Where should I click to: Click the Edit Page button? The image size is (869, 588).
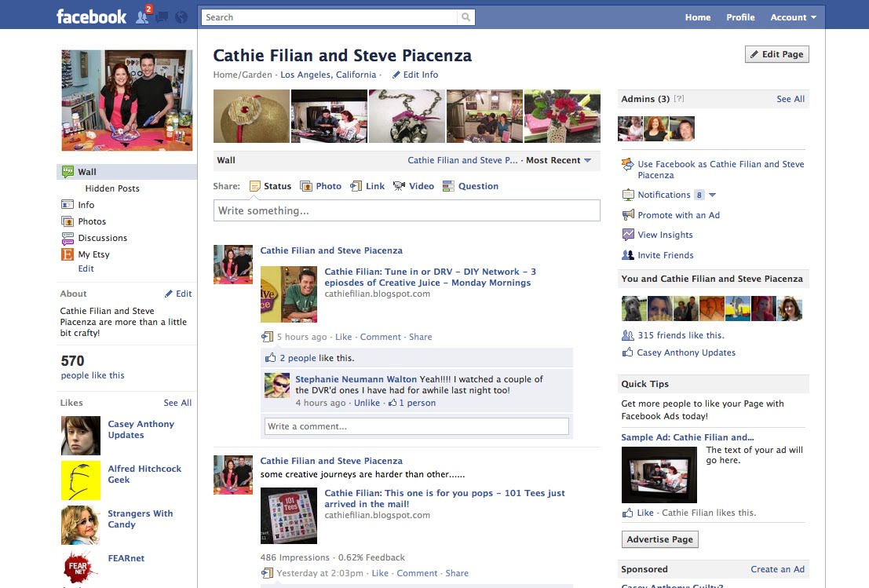tap(777, 54)
